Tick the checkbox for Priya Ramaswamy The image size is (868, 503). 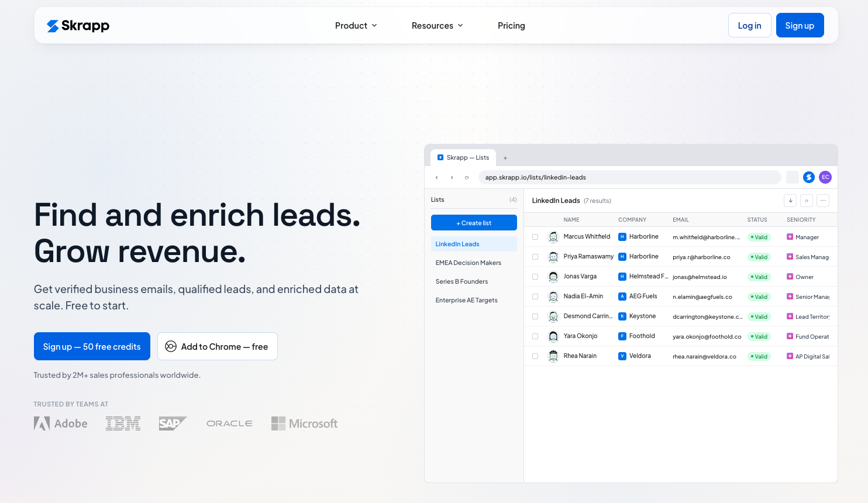(x=535, y=257)
